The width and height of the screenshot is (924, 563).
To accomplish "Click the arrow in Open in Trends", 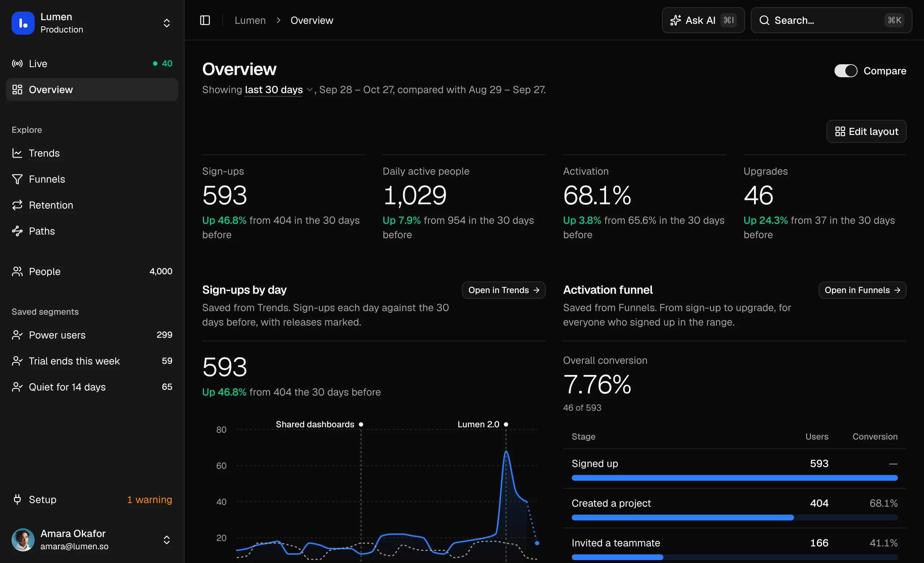I will pyautogui.click(x=536, y=290).
